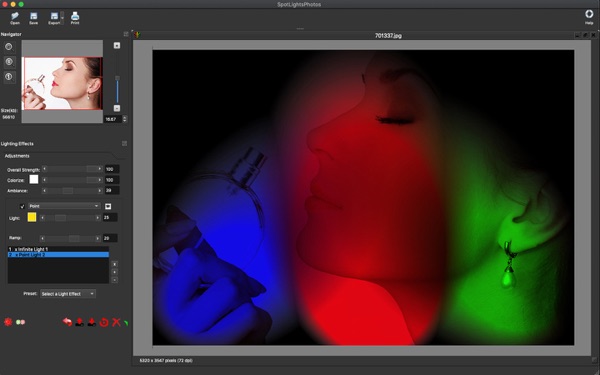Step the zoom value using spinner arrows
The width and height of the screenshot is (600, 375).
click(x=124, y=119)
